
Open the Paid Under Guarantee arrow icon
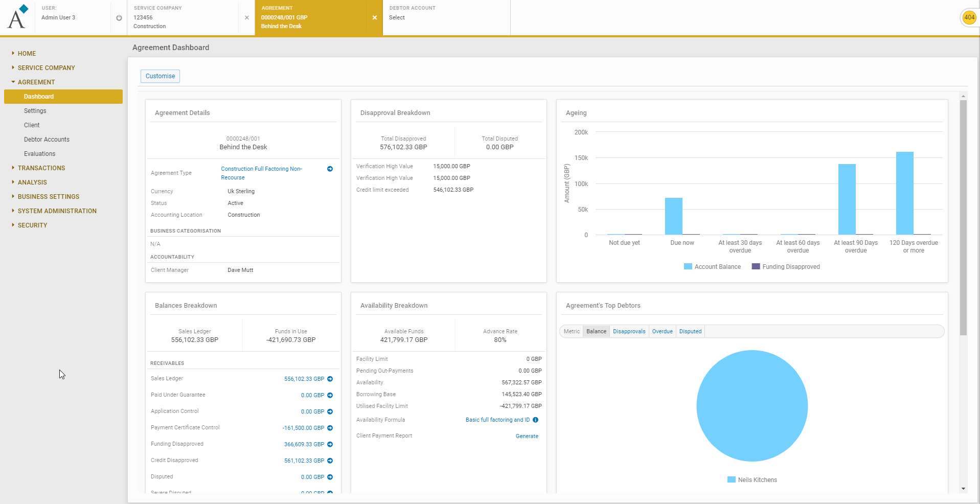pos(330,395)
